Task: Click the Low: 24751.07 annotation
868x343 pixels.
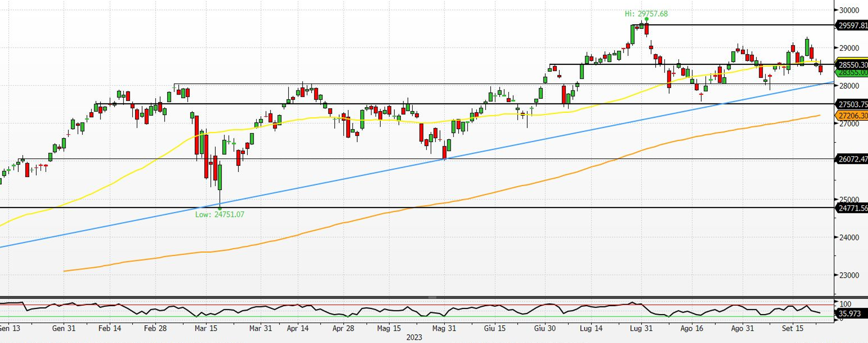Action: tap(219, 214)
